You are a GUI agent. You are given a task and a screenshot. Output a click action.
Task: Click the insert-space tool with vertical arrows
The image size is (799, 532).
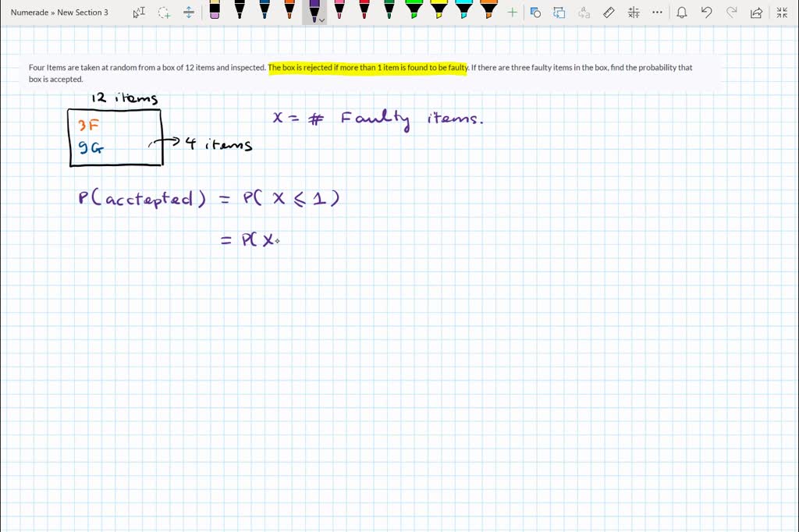(x=190, y=12)
